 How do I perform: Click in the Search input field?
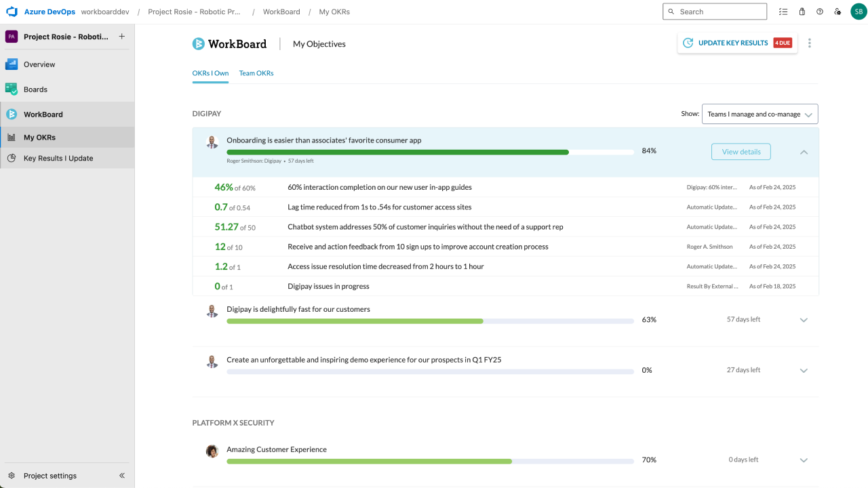click(x=715, y=12)
